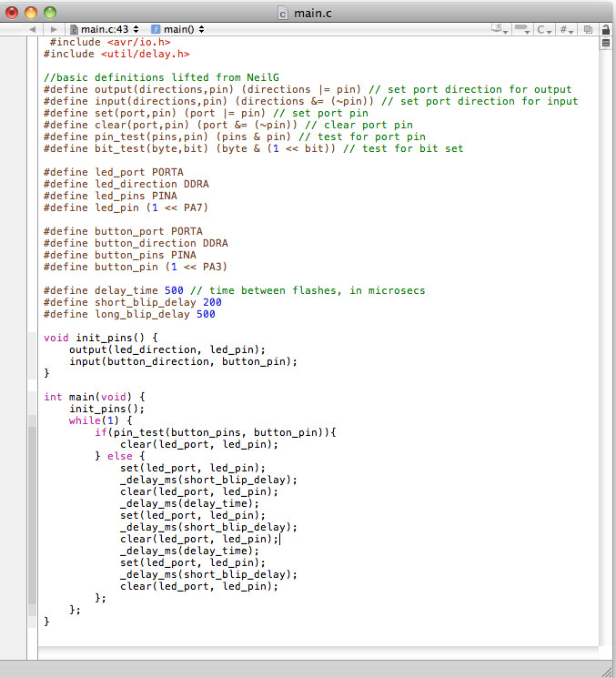Click 'void init_pins() {' line
Viewport: 616px width, 678px height.
pos(101,339)
